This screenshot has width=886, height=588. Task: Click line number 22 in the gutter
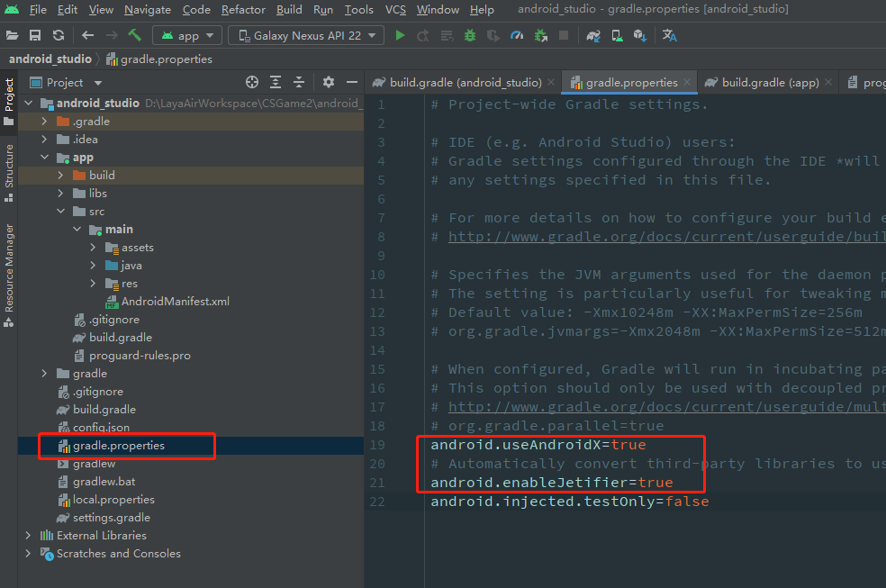pyautogui.click(x=377, y=502)
